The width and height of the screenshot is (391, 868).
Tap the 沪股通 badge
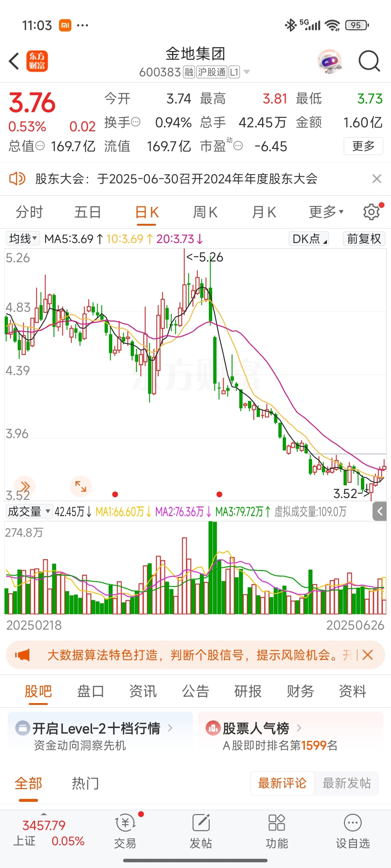click(x=212, y=72)
